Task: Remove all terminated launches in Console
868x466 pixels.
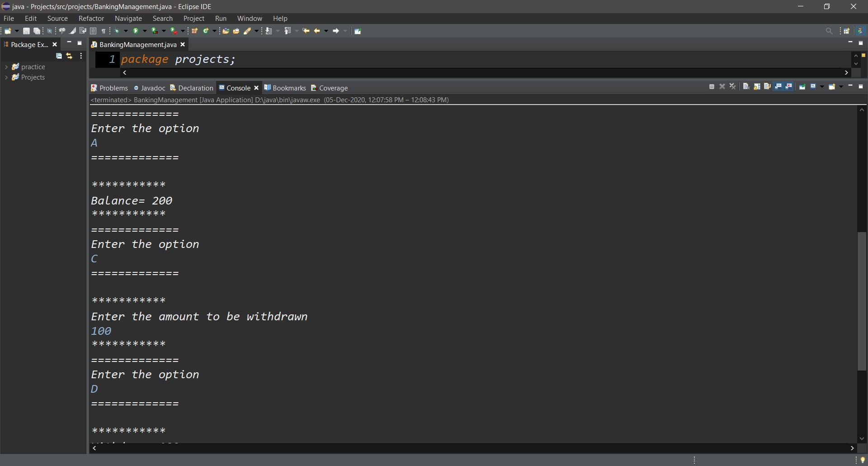Action: [733, 86]
